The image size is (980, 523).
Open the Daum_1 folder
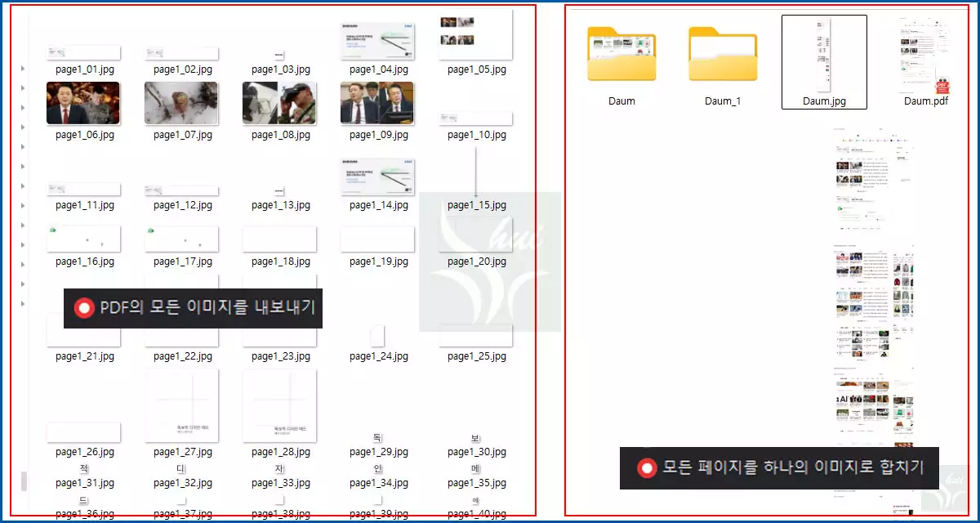point(722,53)
